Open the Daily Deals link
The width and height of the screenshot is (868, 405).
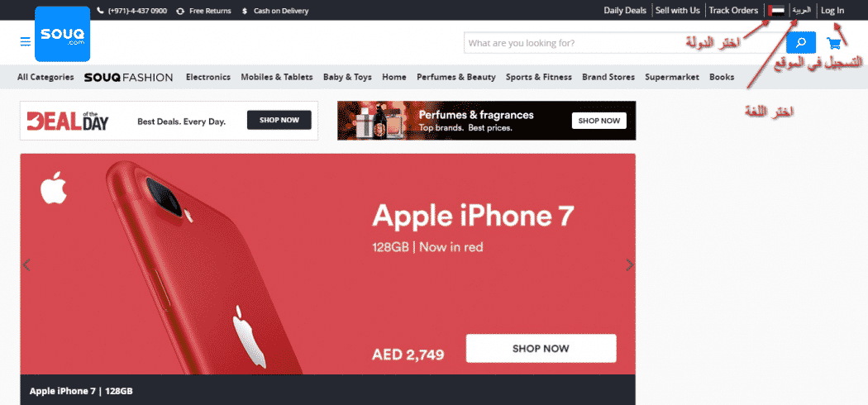[x=625, y=11]
